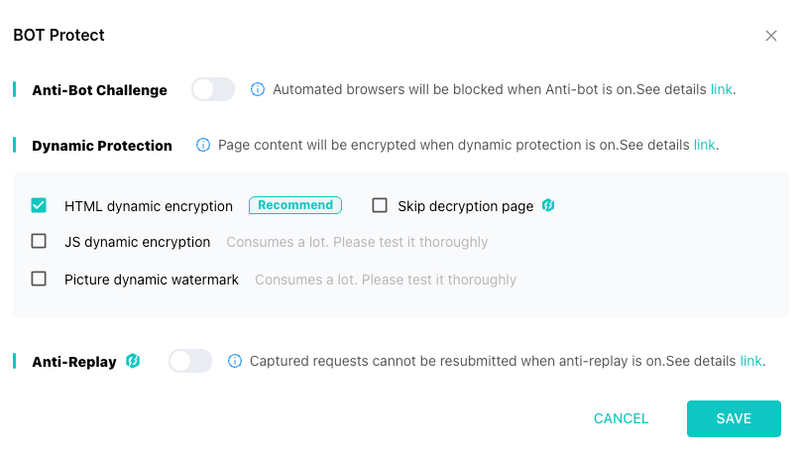Cancel the BOT Protect changes
Screen dimensions: 800x456
pos(621,419)
